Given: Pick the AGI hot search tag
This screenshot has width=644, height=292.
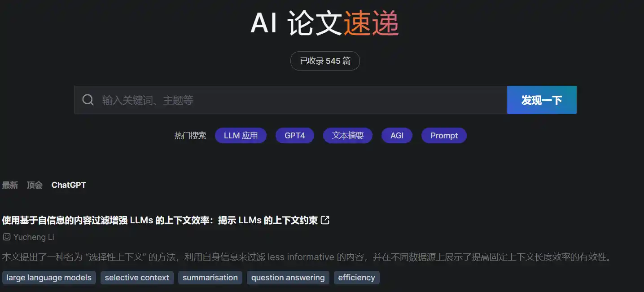Looking at the screenshot, I should (x=397, y=136).
